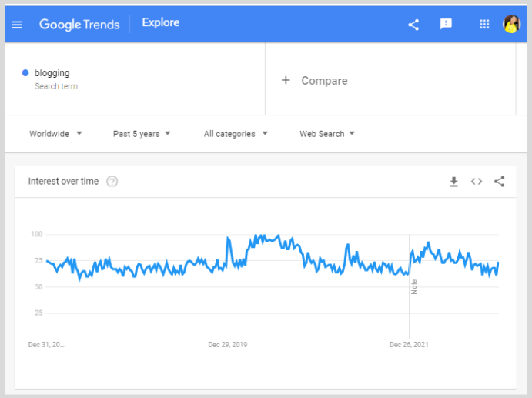Viewport: 532px width, 398px height.
Task: Click the Interest over time heading
Action: 63,181
